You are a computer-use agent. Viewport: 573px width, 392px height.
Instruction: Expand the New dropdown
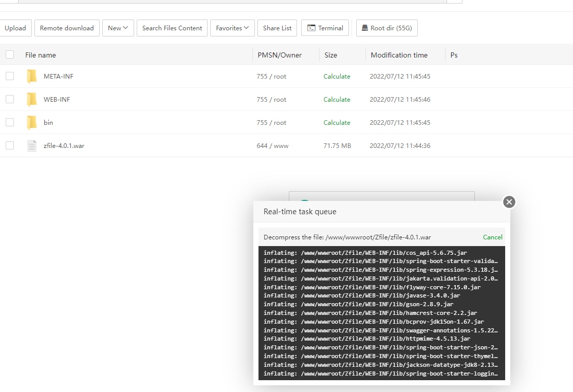coord(118,28)
